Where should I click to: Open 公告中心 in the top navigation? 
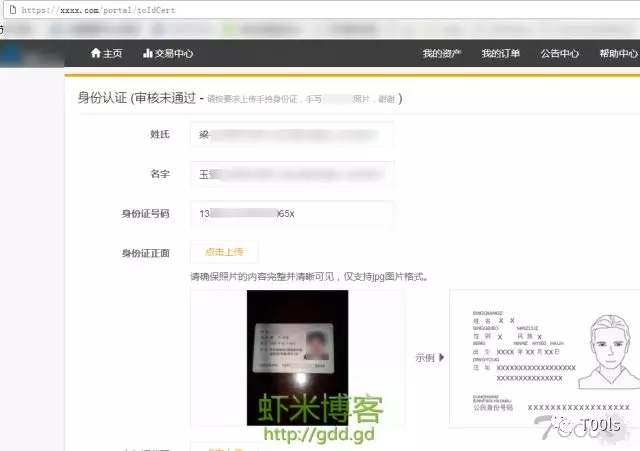coord(560,53)
